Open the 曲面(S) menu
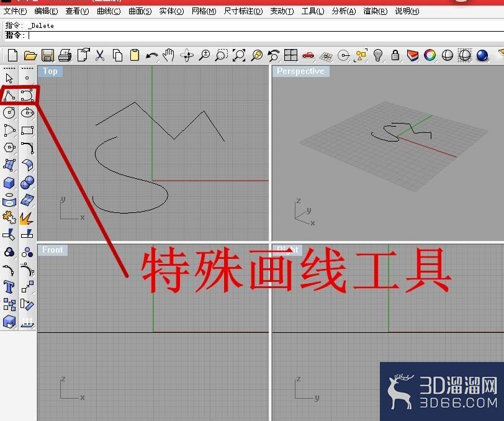 coord(140,11)
